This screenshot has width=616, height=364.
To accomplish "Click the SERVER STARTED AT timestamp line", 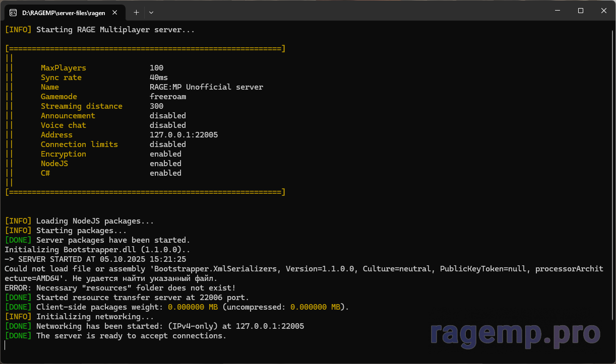I will coord(95,259).
